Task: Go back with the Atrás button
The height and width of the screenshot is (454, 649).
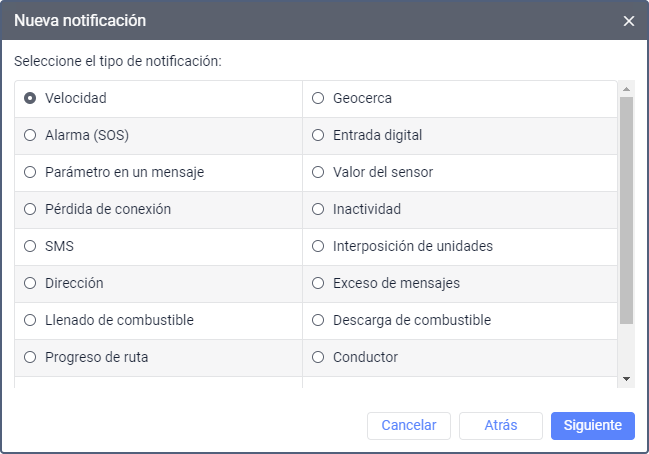Action: pyautogui.click(x=501, y=425)
